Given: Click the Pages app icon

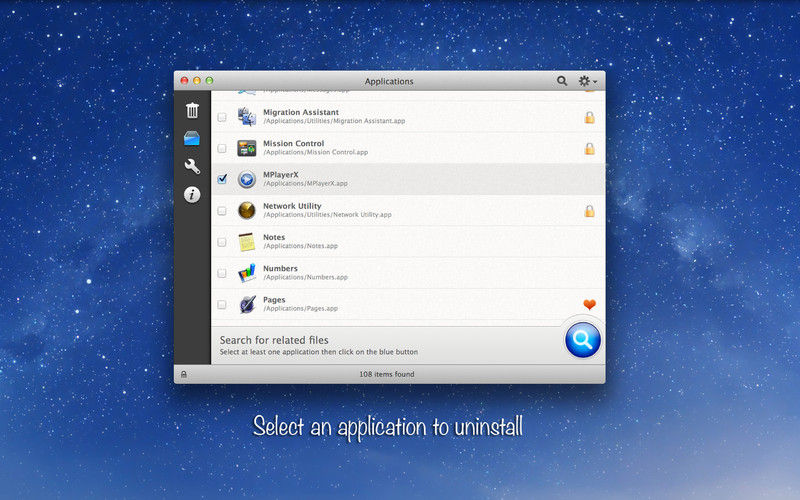Looking at the screenshot, I should (247, 304).
